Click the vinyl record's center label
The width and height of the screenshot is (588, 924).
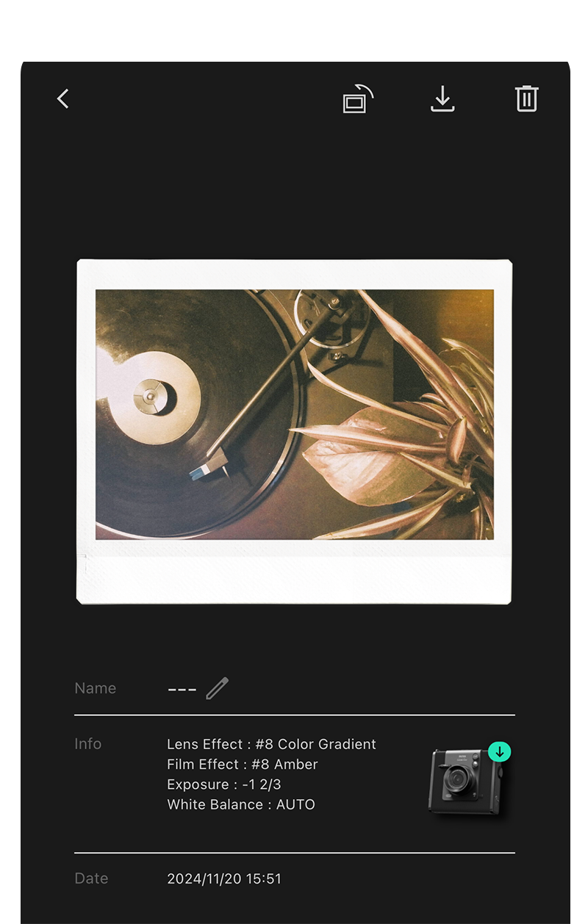151,397
